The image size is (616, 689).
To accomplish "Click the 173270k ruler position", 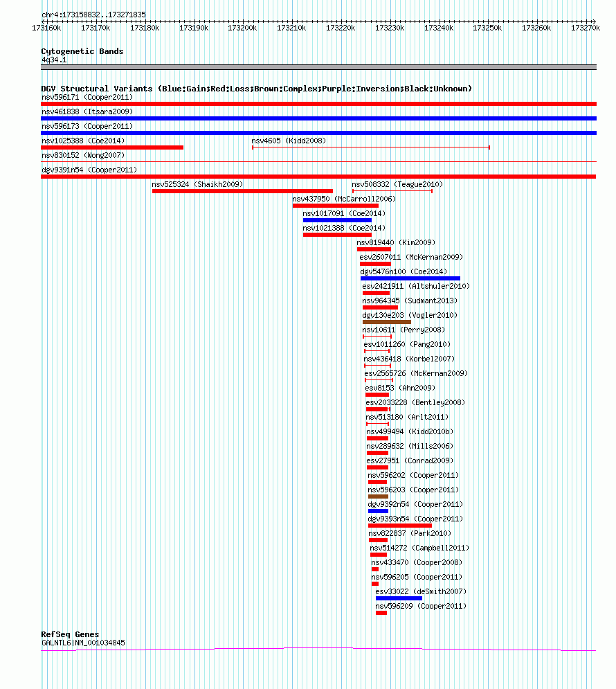I will point(586,28).
